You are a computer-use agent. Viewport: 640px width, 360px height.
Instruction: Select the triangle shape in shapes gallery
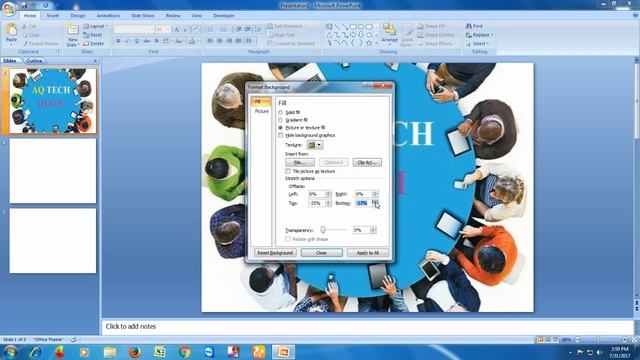coord(329,35)
